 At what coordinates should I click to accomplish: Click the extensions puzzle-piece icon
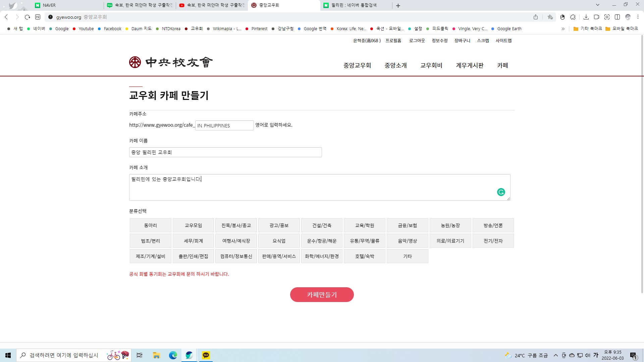pos(573,17)
